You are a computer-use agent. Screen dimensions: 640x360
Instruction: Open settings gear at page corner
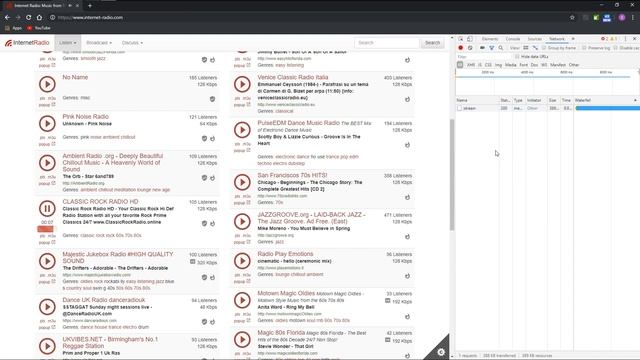click(x=441, y=352)
